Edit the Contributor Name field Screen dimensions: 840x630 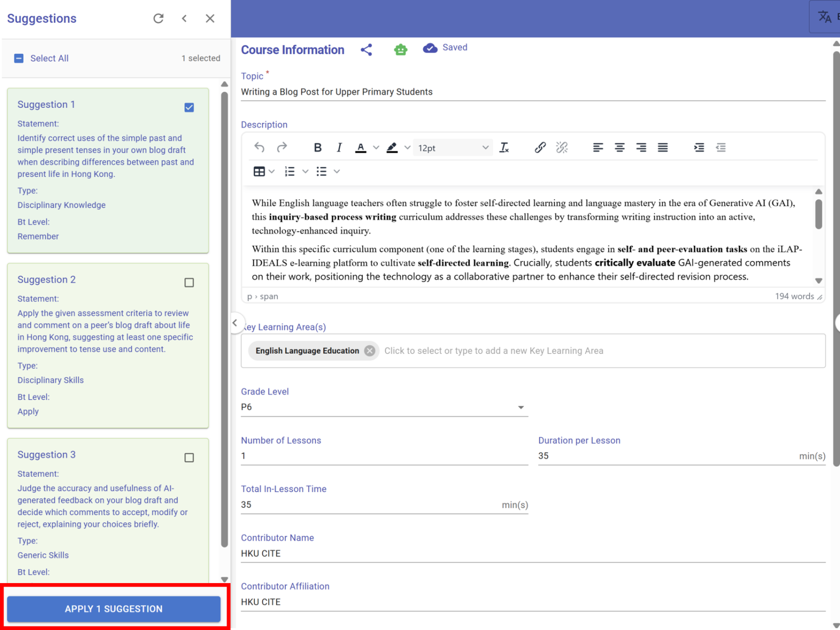point(533,554)
